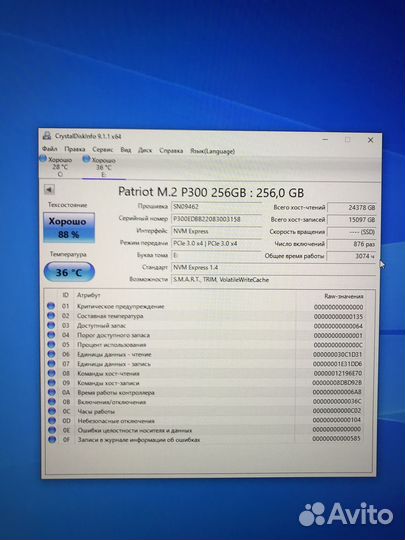Screen dimensions: 405x540
Task: Click the Хорошо 88 % health status button
Action: [x=69, y=228]
